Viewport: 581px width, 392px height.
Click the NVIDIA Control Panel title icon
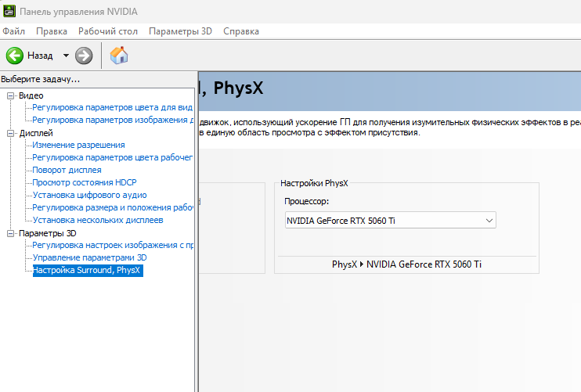pos(9,11)
